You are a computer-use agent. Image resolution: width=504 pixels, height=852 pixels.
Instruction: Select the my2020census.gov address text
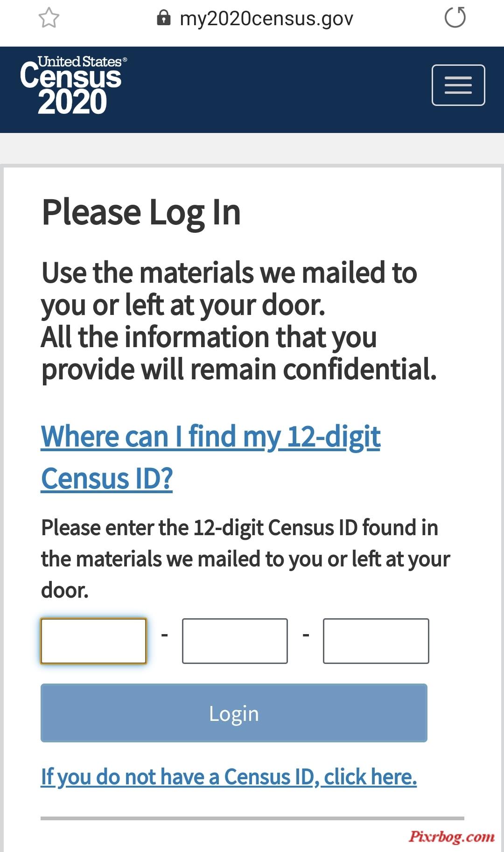(x=266, y=19)
